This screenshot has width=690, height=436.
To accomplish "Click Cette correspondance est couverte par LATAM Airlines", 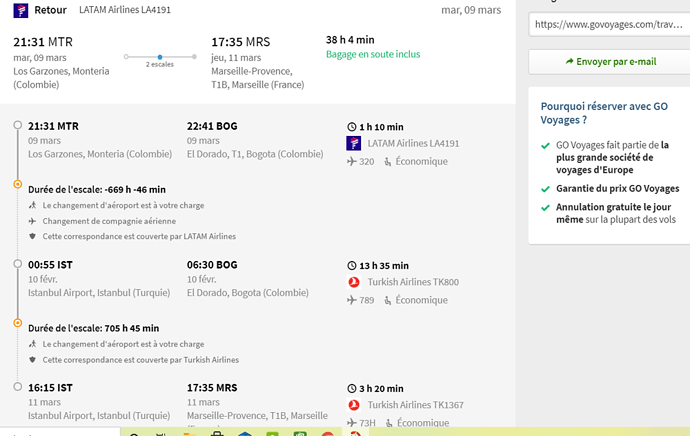I will pyautogui.click(x=139, y=236).
